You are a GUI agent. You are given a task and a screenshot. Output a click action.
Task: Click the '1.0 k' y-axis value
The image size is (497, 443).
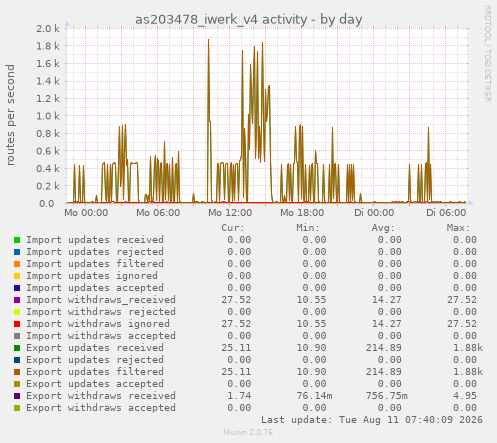(x=48, y=116)
